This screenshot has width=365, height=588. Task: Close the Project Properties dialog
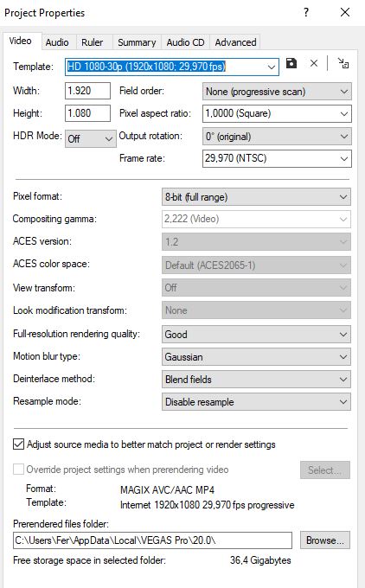345,12
